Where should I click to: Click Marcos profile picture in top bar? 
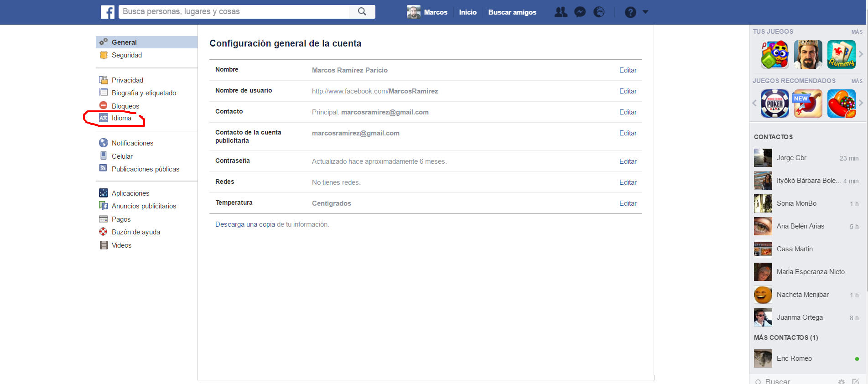[413, 12]
